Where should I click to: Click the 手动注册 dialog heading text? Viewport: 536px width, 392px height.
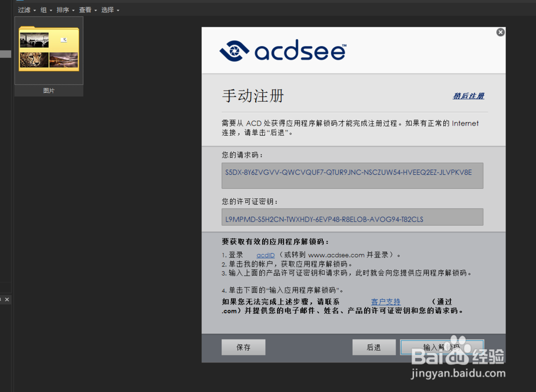253,96
